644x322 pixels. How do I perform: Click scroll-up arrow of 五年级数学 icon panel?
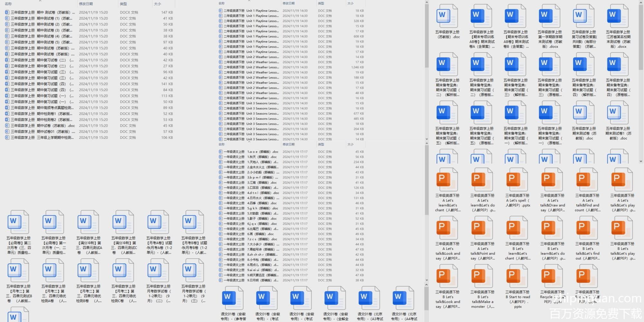tap(641, 3)
